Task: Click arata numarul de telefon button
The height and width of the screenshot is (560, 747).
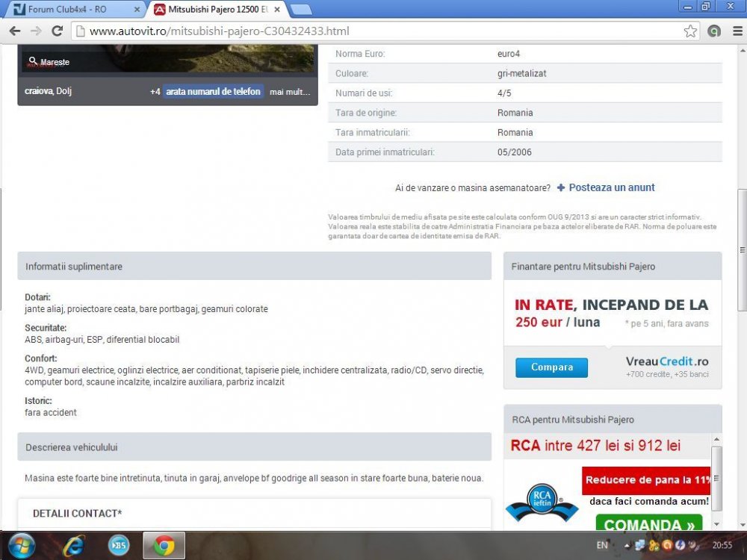Action: point(213,91)
